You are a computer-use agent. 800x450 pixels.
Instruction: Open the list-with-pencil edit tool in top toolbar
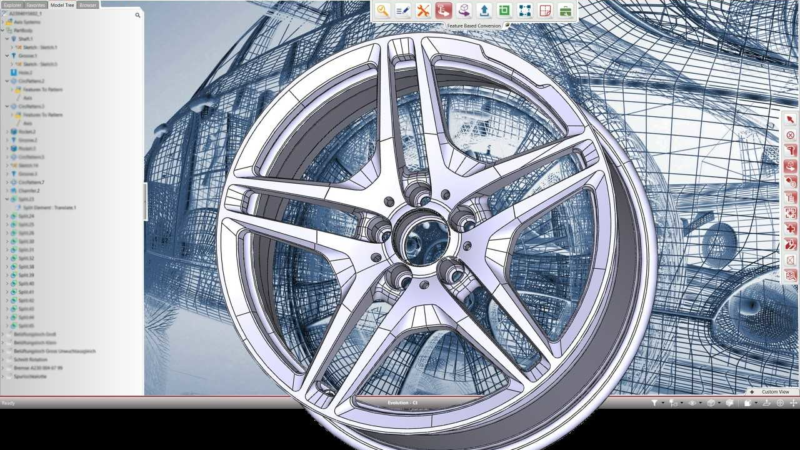403,11
